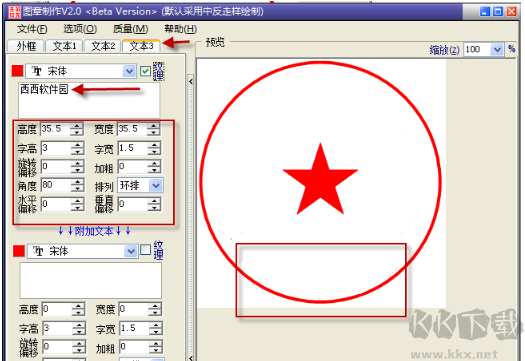The image size is (525, 361).
Task: Click the 预览 preview group label
Action: tap(215, 43)
